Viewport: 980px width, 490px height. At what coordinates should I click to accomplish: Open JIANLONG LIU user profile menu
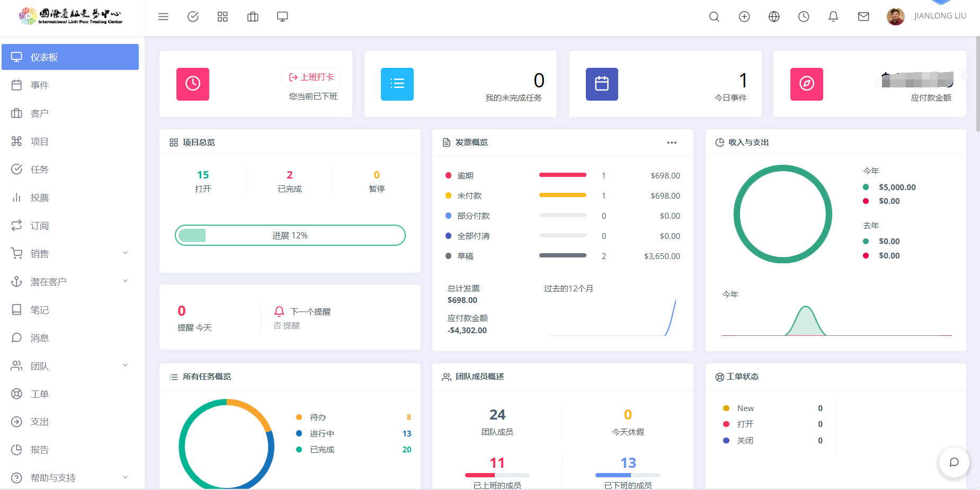[x=926, y=16]
